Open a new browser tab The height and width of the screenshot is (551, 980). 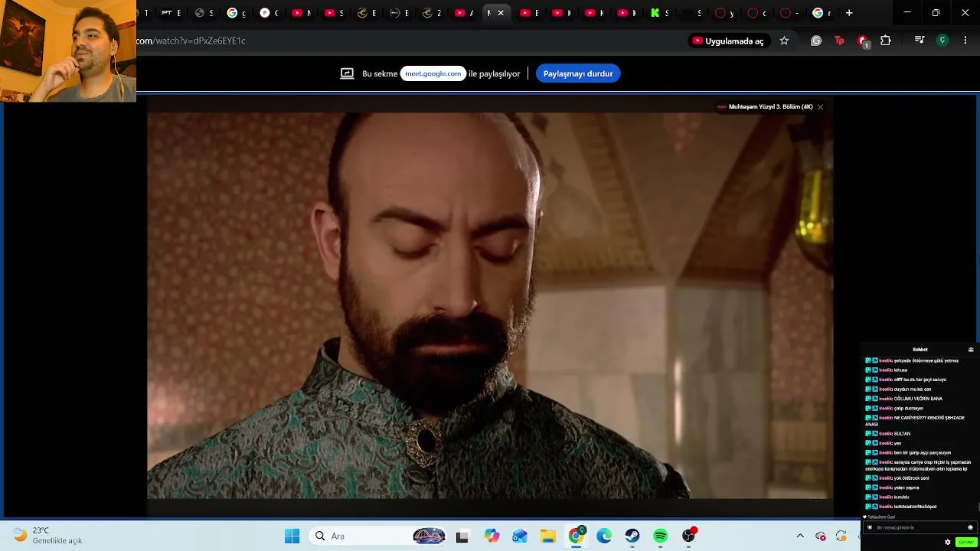click(x=849, y=13)
